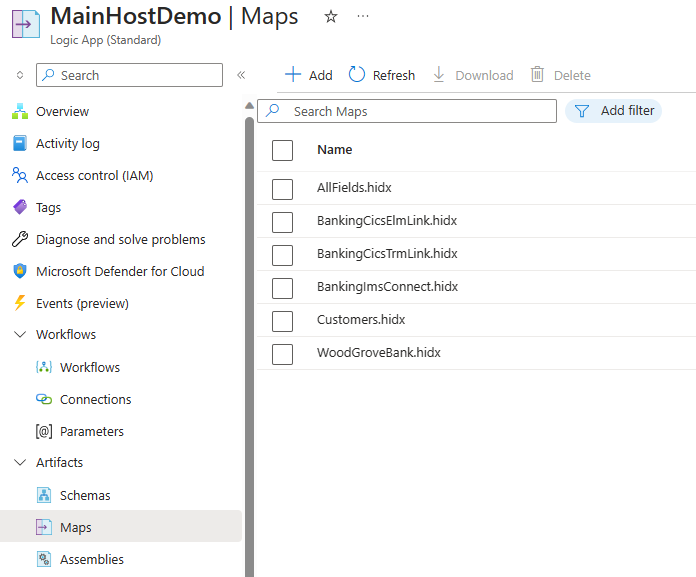Open the AllFields.hidx map
This screenshot has height=577, width=696.
(x=354, y=188)
